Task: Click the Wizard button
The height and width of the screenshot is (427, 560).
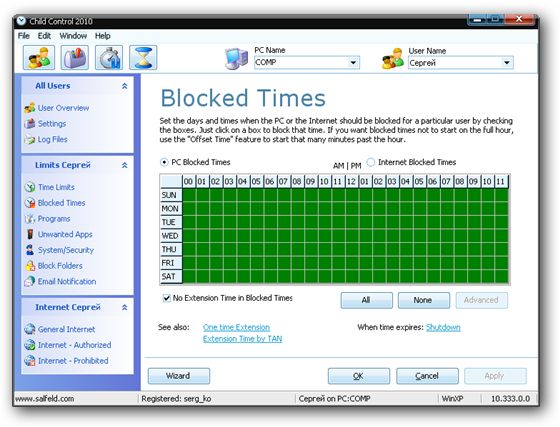Action: [x=179, y=376]
